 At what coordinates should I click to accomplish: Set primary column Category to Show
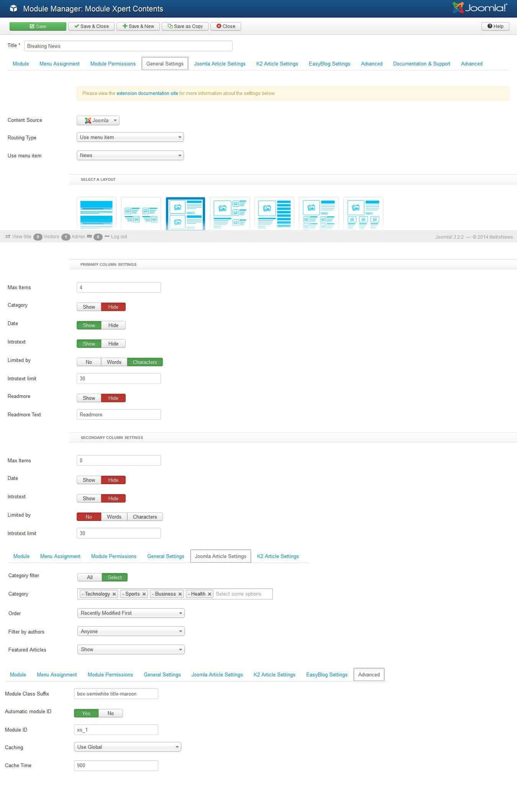[89, 307]
